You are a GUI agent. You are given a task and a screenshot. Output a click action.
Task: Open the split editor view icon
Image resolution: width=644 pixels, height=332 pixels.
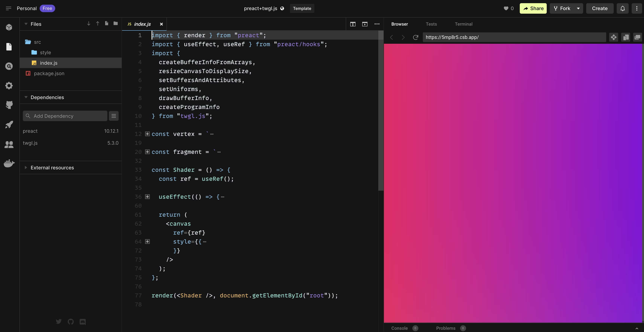tap(352, 24)
